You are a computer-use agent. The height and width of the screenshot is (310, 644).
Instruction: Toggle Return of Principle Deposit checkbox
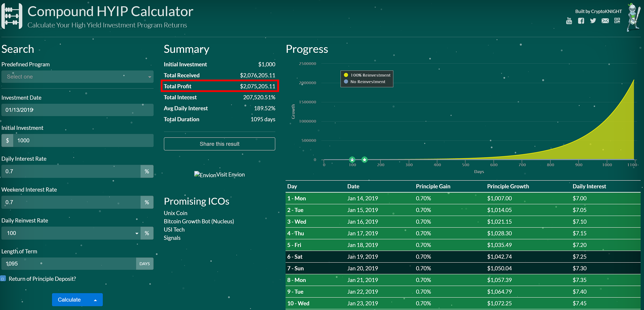click(3, 279)
